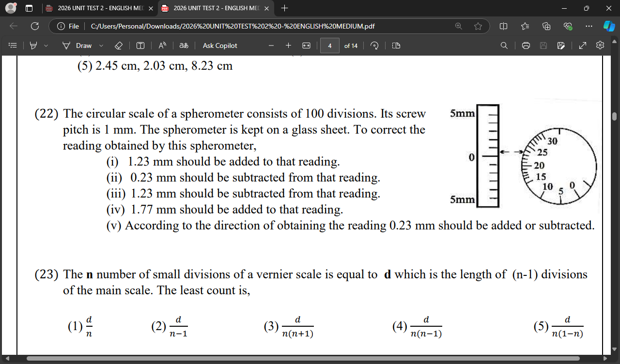Click answer (1) d over n

[x=80, y=327]
